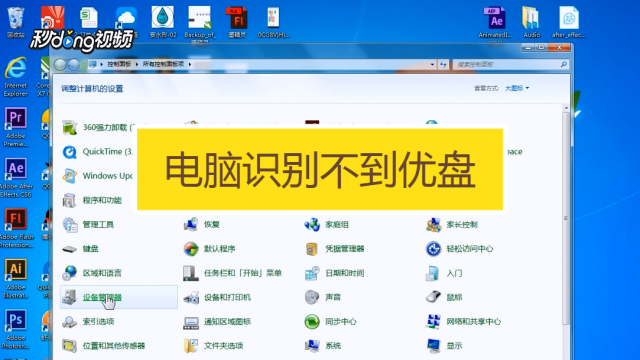Image resolution: width=640 pixels, height=360 pixels.
Task: Select the Backup_of desktop file
Action: pos(200,23)
